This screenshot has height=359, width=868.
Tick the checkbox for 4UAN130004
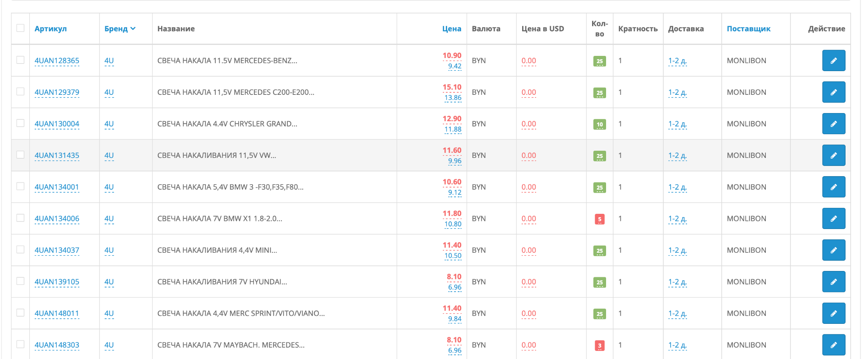[x=20, y=123]
